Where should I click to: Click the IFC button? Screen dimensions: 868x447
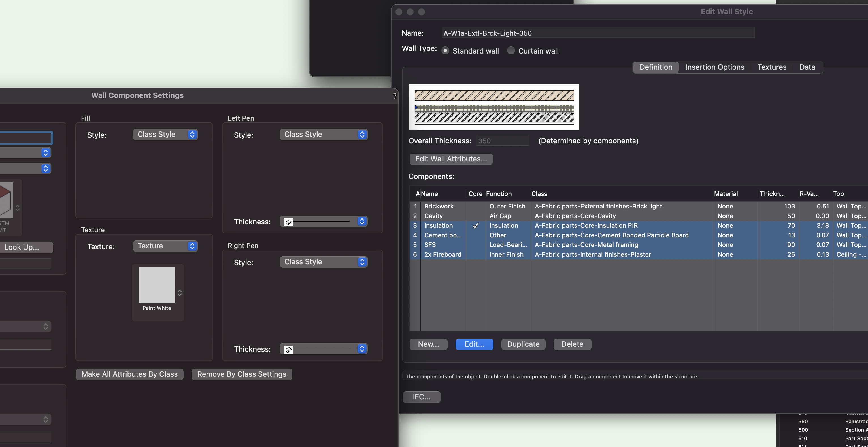(421, 397)
